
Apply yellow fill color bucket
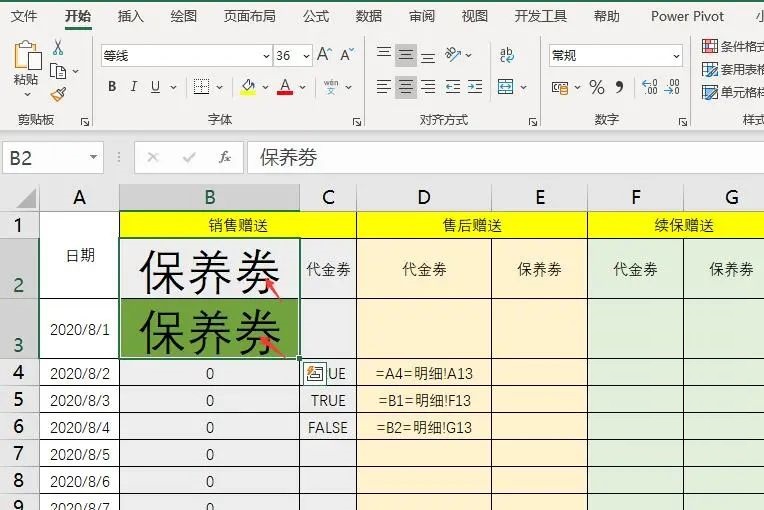[248, 87]
